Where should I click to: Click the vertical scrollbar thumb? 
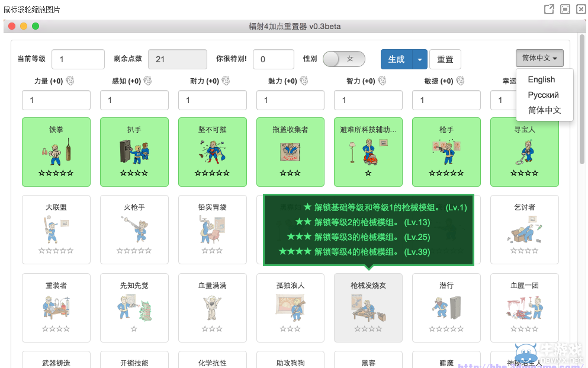coord(582,100)
